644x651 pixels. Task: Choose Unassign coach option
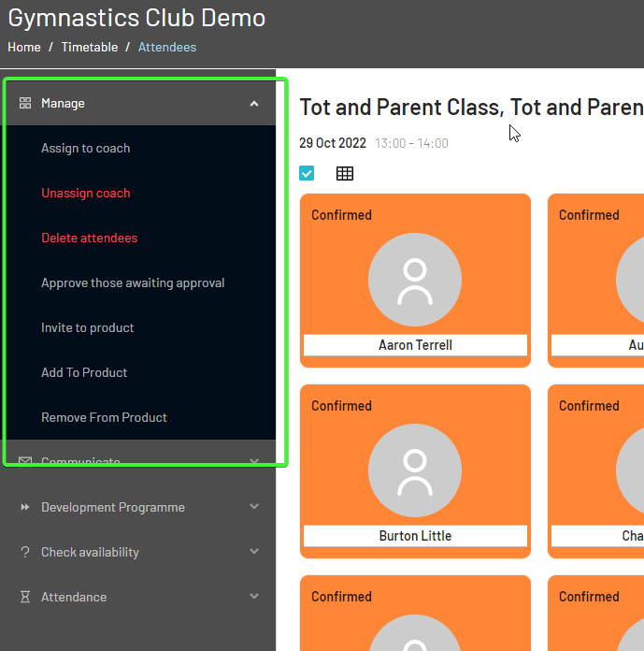point(85,193)
